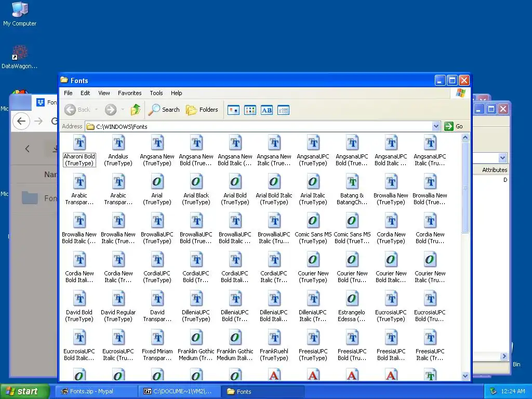Select the Comic Sans MS (TrueType) icon

point(313,221)
